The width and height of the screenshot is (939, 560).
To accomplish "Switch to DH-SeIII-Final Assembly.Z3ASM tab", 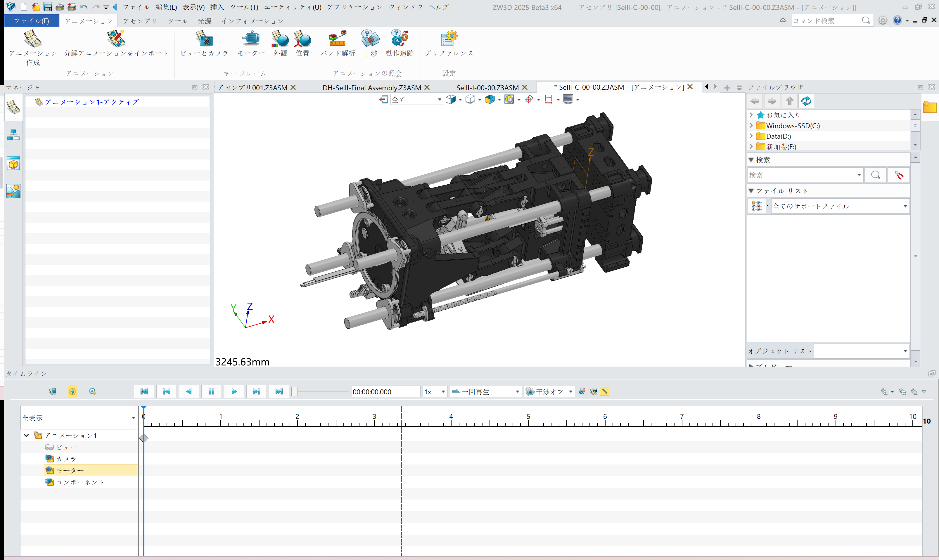I will click(372, 88).
